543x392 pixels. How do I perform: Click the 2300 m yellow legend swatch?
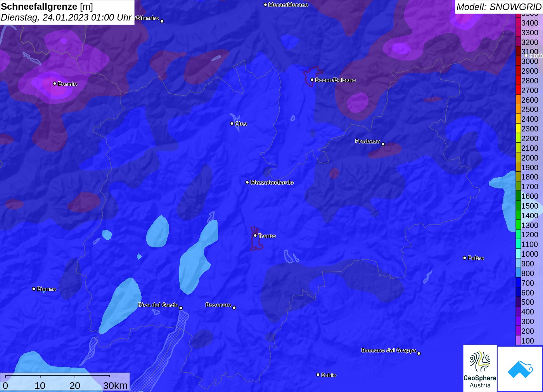pos(518,129)
